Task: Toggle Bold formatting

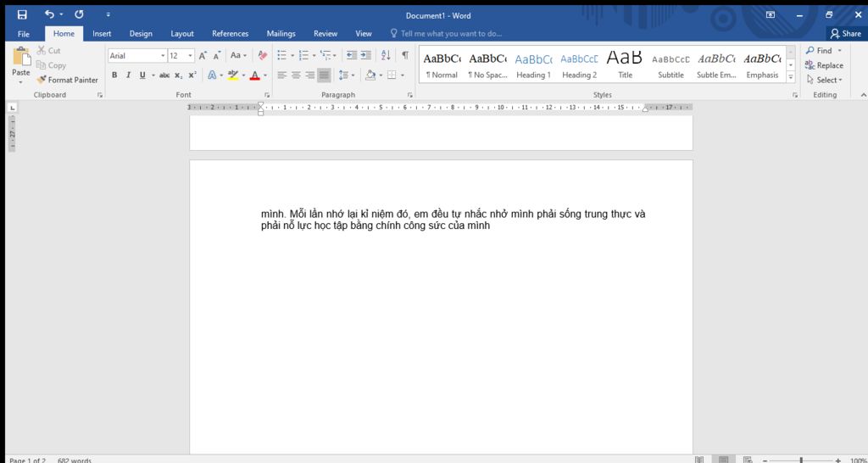Action: 114,75
